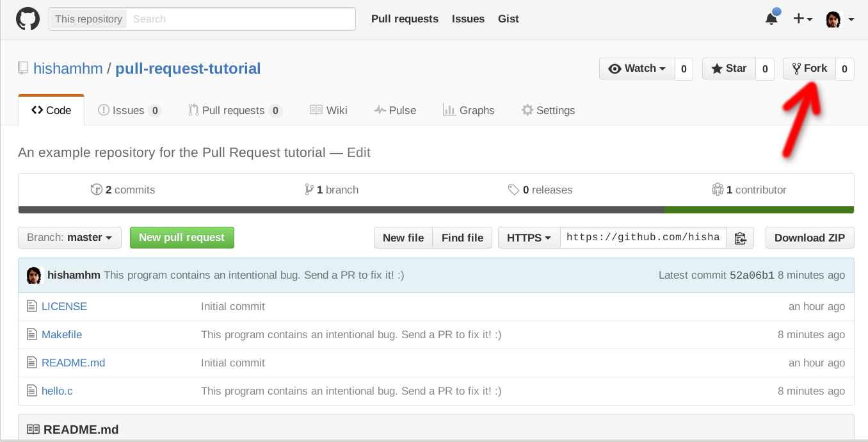
Task: Fork the pull-request-tutorial repository
Action: point(809,69)
